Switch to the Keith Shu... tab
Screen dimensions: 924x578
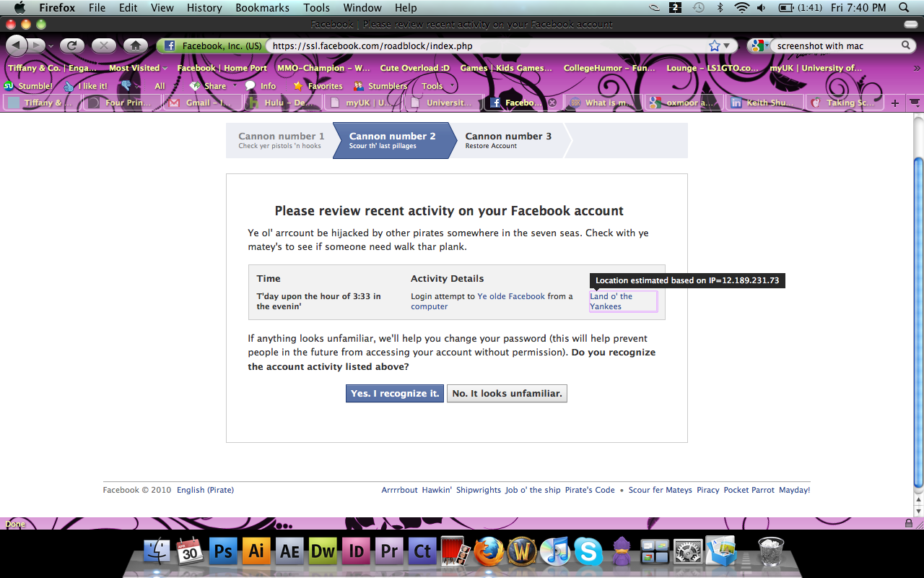tap(764, 103)
